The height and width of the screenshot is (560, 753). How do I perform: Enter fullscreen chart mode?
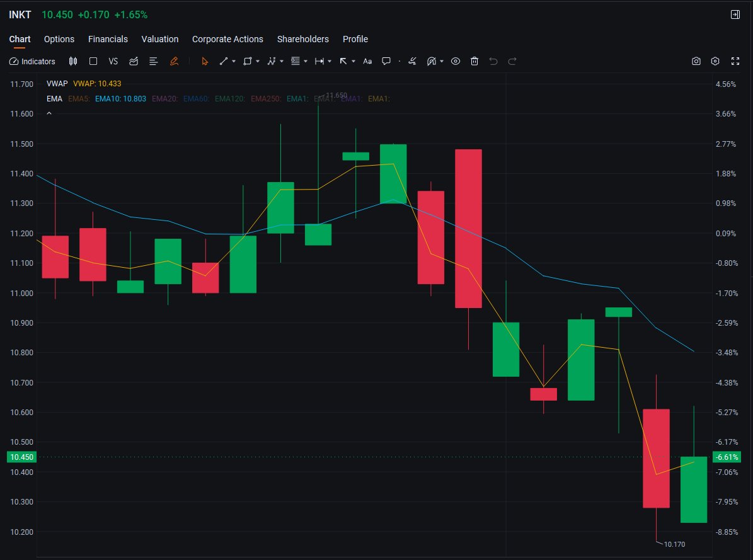click(735, 61)
